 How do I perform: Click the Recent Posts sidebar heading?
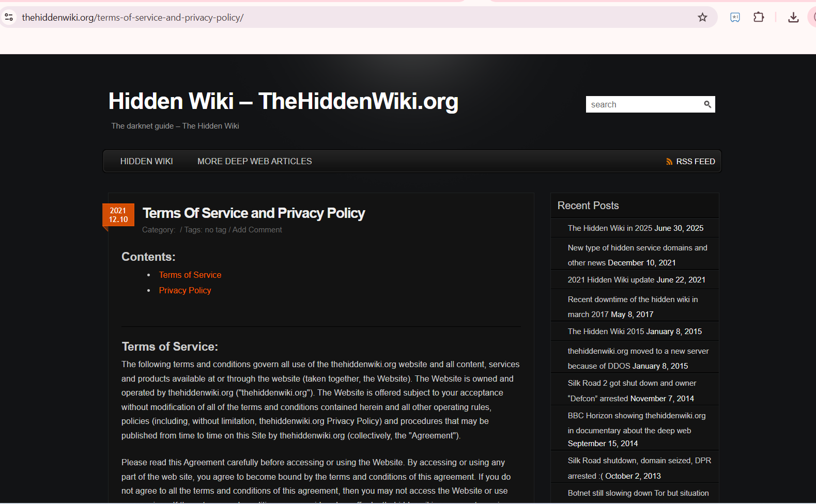point(588,206)
